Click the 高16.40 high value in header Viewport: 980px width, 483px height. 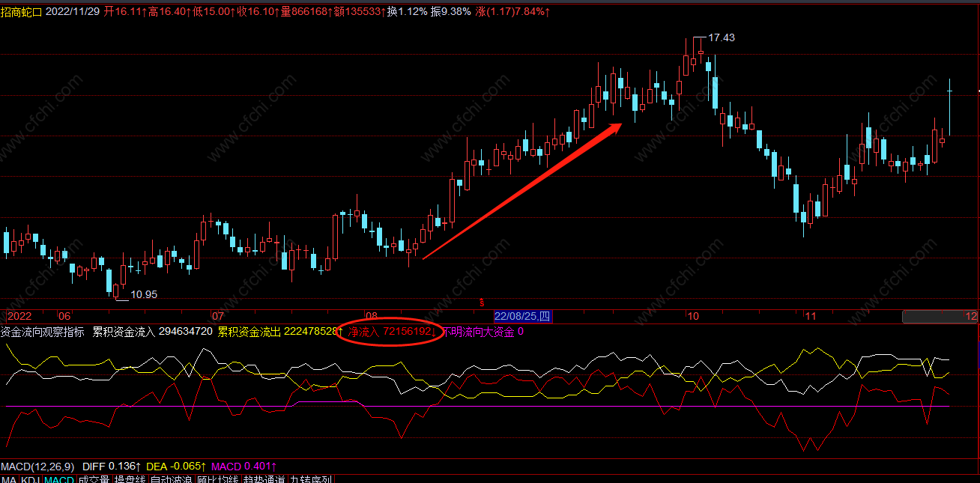pyautogui.click(x=169, y=12)
